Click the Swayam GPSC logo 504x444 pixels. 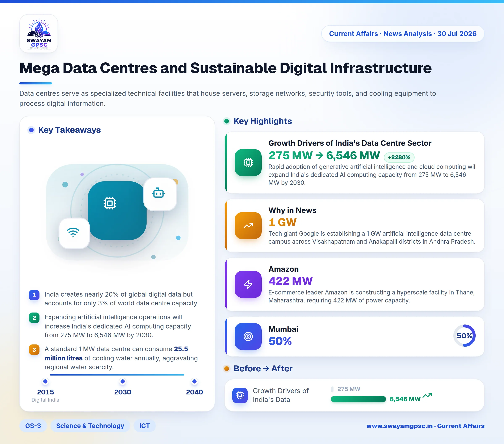(39, 34)
